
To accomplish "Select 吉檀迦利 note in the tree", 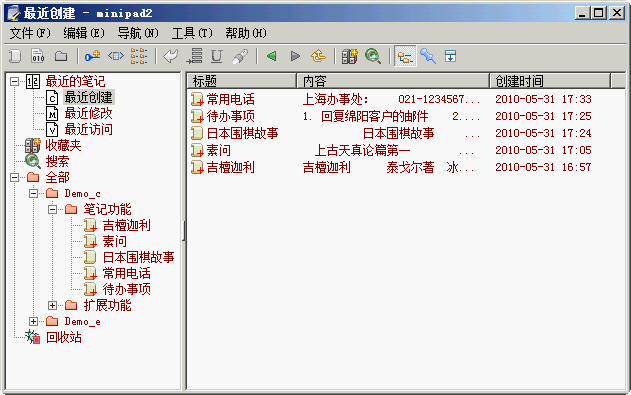I will tap(126, 225).
